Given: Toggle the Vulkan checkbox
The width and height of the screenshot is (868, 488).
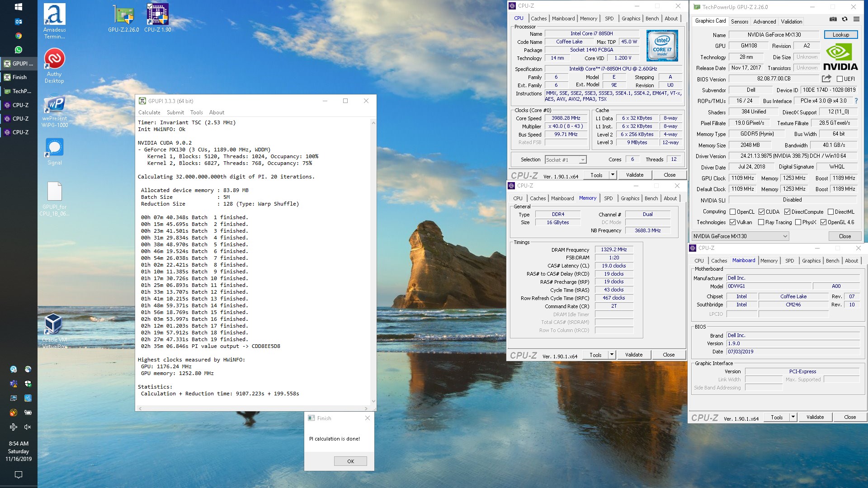Looking at the screenshot, I should [x=733, y=222].
